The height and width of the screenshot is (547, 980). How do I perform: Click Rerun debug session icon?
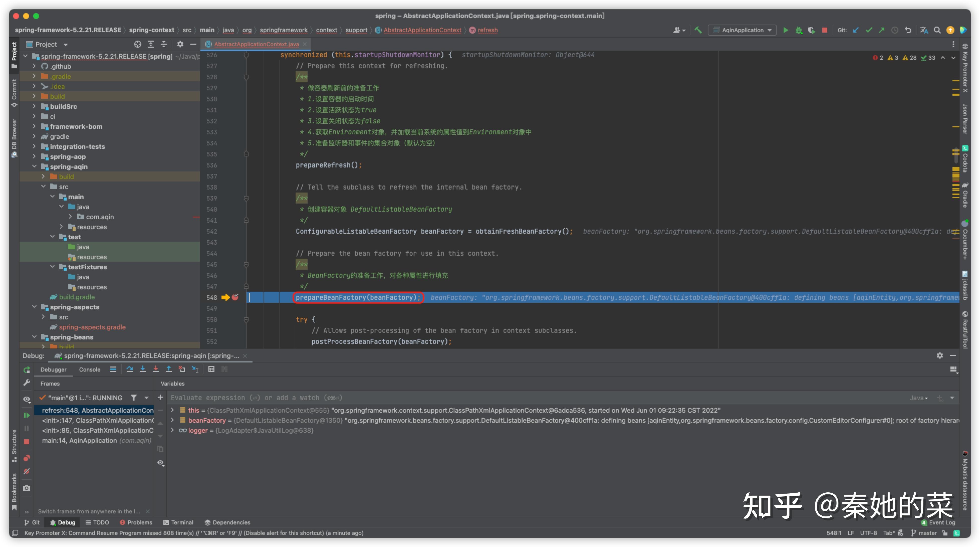click(x=27, y=370)
